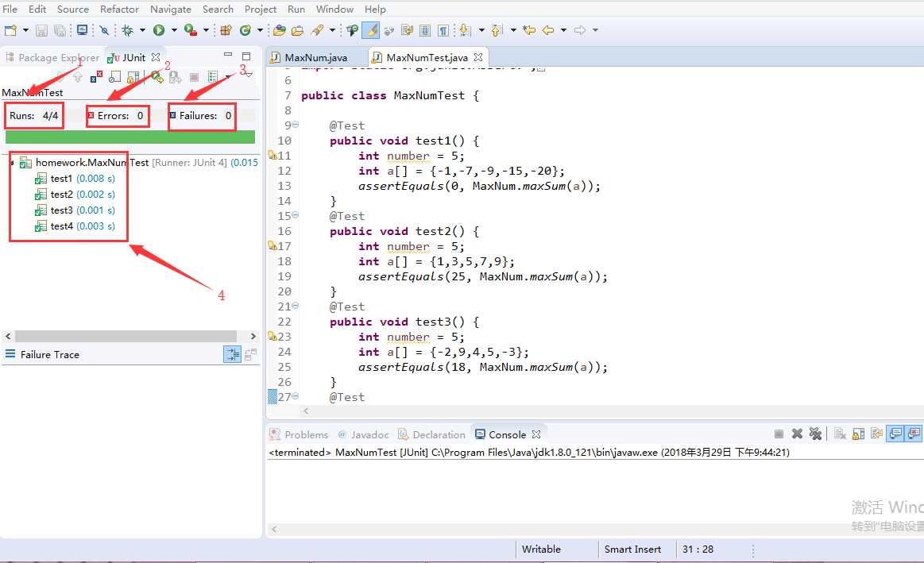This screenshot has width=924, height=563.
Task: Select test4 in the JUnit results
Action: pos(75,226)
